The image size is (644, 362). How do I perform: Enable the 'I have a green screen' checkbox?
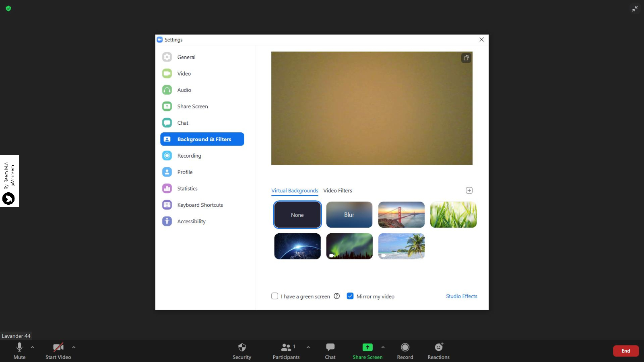click(275, 296)
